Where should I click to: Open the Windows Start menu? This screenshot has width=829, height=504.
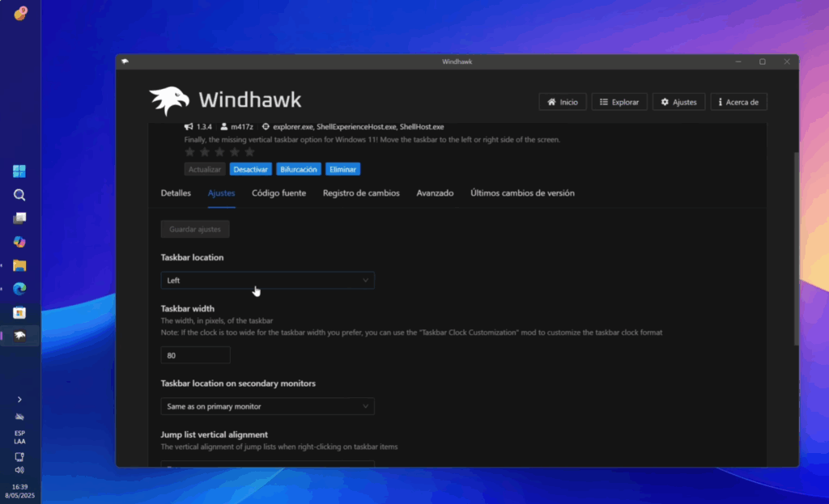click(x=19, y=172)
